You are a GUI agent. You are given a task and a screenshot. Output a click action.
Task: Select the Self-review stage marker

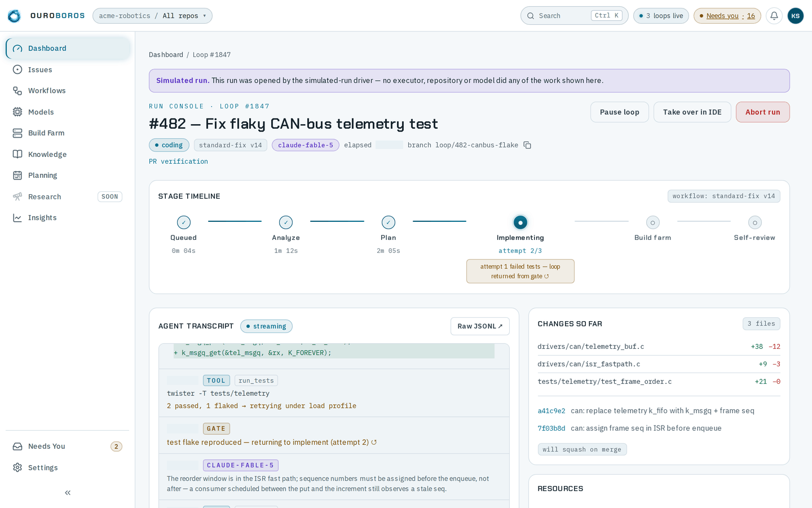(x=755, y=222)
